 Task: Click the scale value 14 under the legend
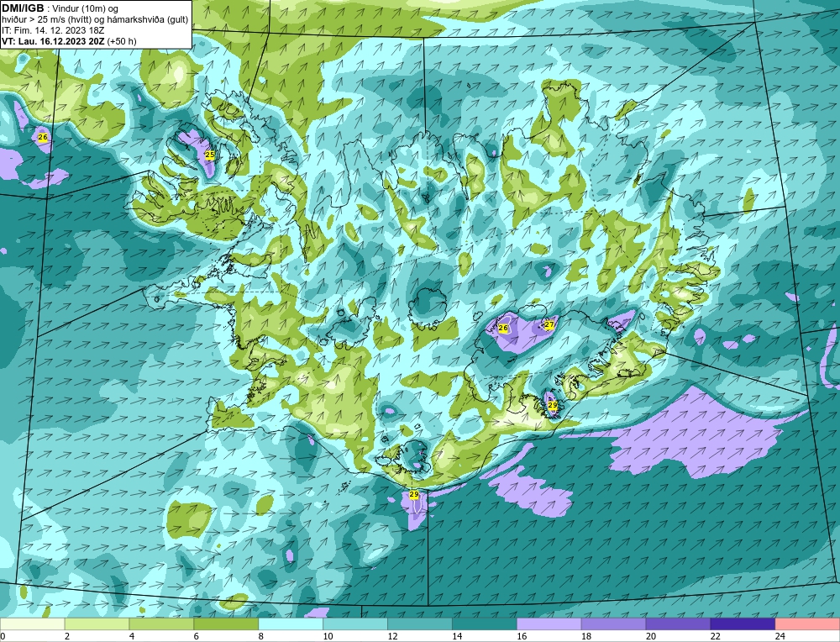coord(458,637)
